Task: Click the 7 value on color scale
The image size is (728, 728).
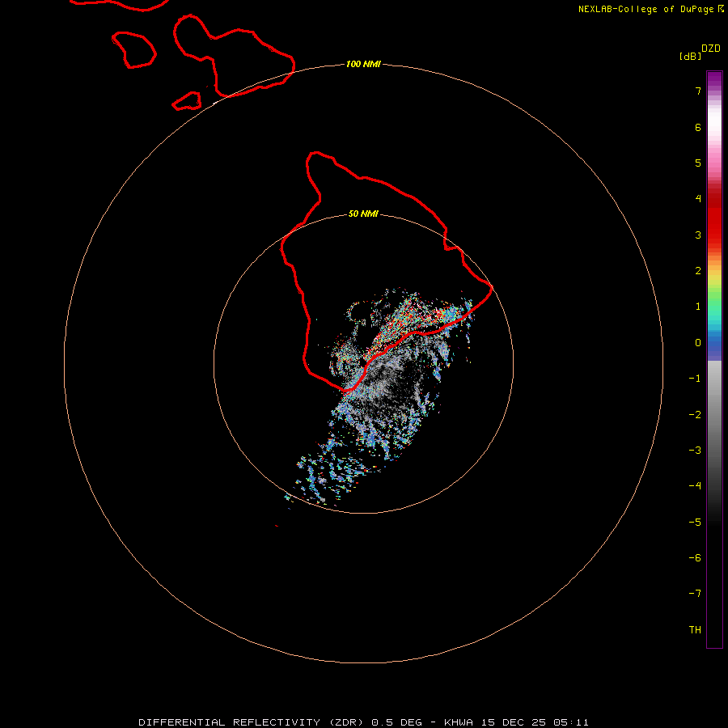Action: [x=698, y=91]
